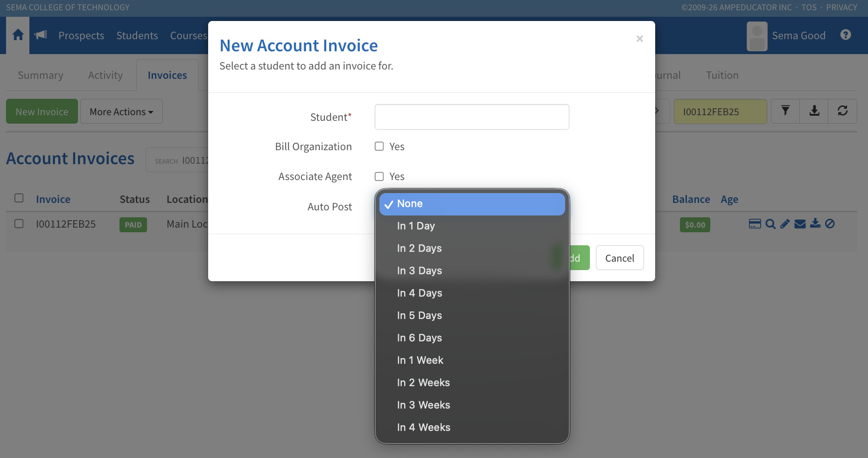Open the help question mark icon
This screenshot has width=868, height=458.
point(846,35)
